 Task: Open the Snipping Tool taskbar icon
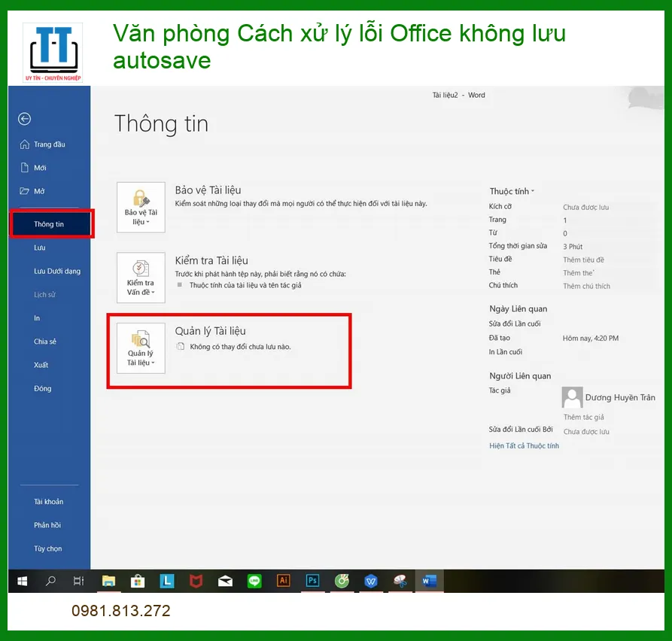[x=400, y=581]
